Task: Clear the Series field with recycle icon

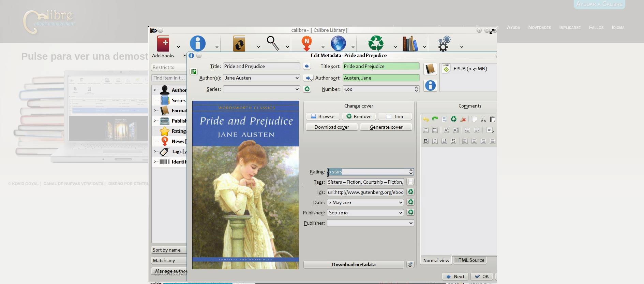Action: pos(307,89)
